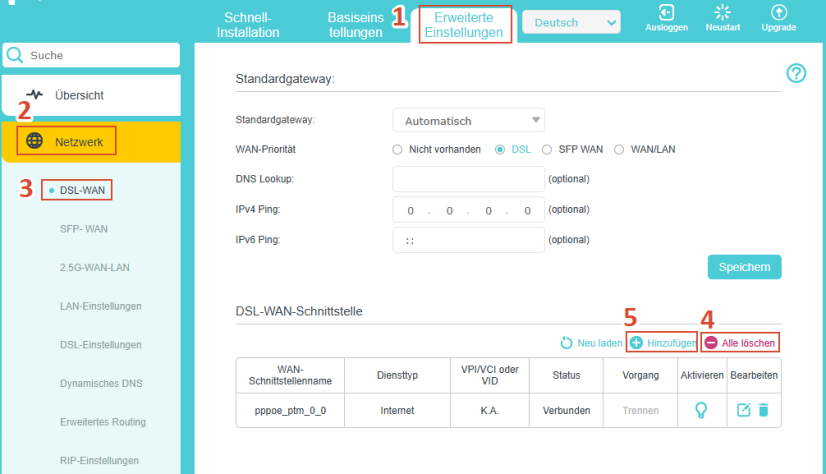This screenshot has width=826, height=474.
Task: Select SFP WAN priority radio
Action: click(547, 150)
